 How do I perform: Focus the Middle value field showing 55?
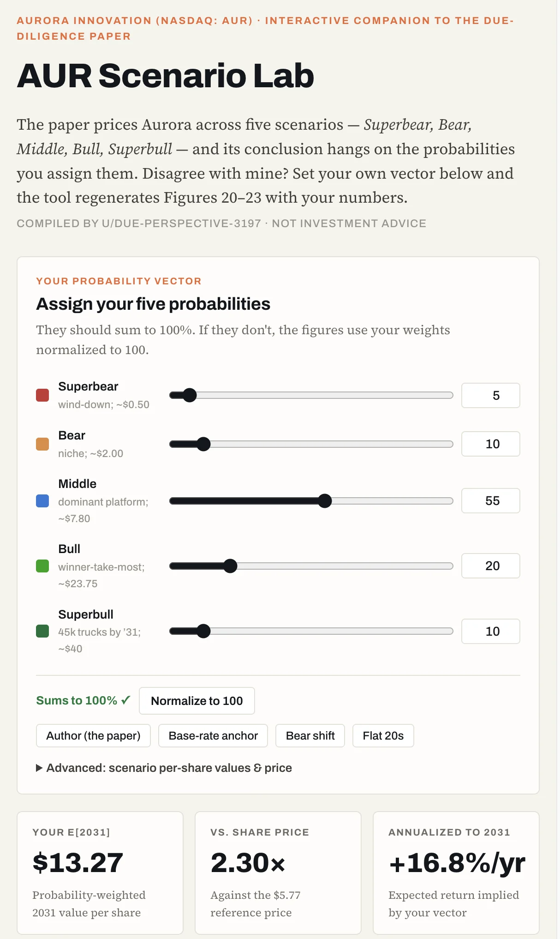[x=491, y=501]
